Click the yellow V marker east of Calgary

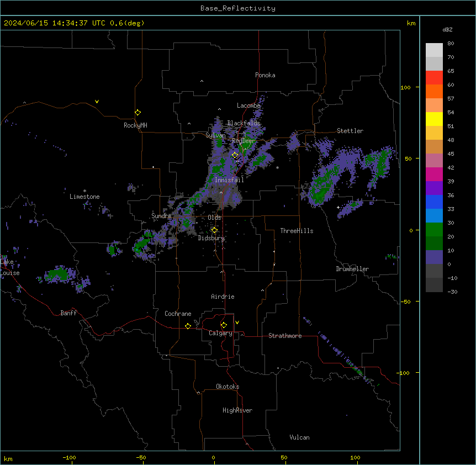coord(237,323)
